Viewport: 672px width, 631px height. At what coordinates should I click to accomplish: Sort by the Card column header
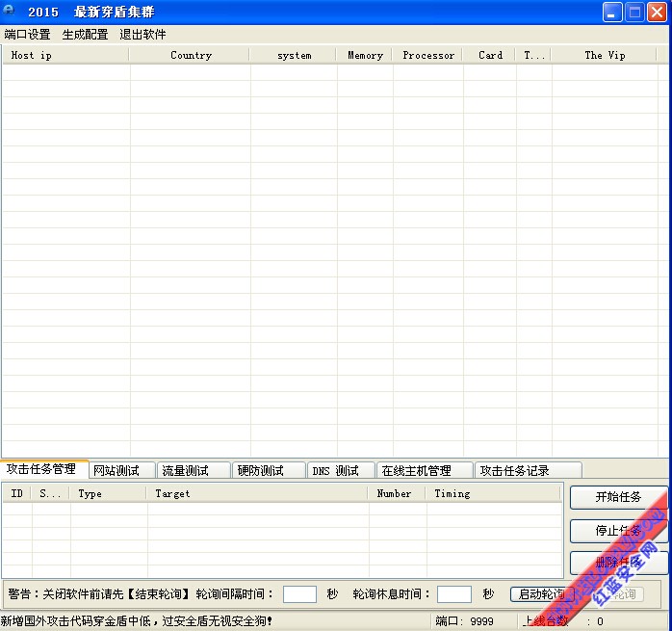tap(490, 55)
